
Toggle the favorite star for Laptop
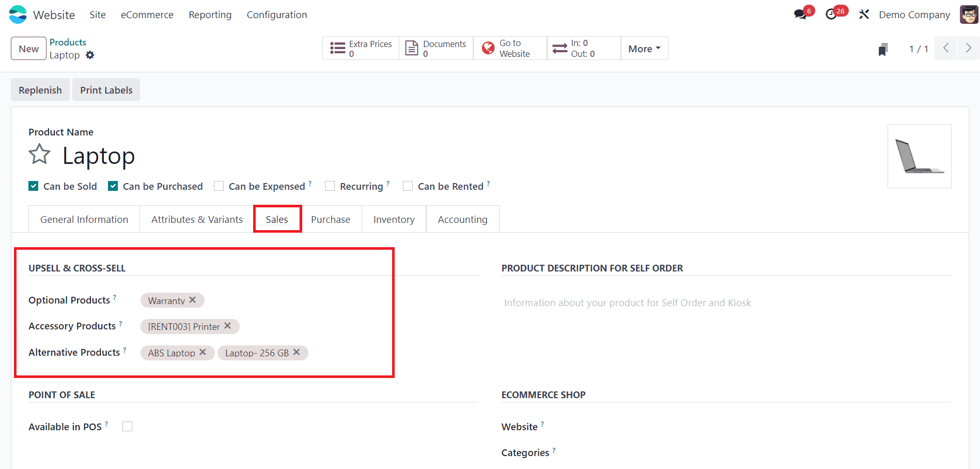pos(39,155)
